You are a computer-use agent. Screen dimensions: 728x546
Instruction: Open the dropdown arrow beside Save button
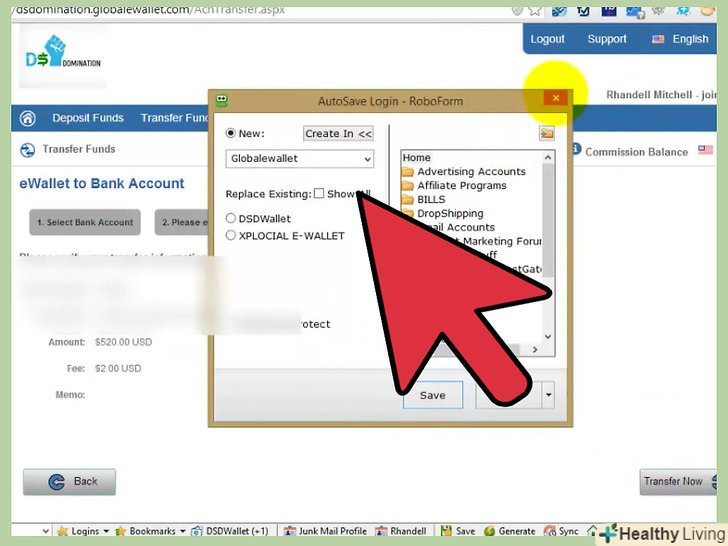coord(548,395)
